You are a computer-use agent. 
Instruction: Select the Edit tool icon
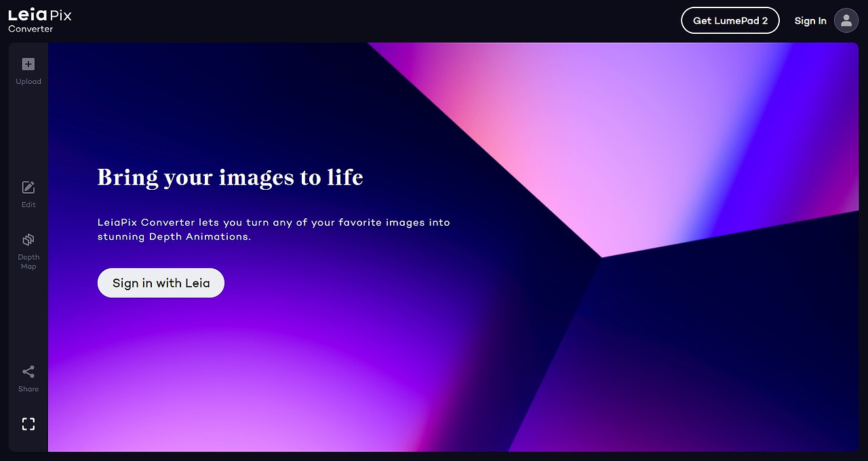tap(28, 187)
